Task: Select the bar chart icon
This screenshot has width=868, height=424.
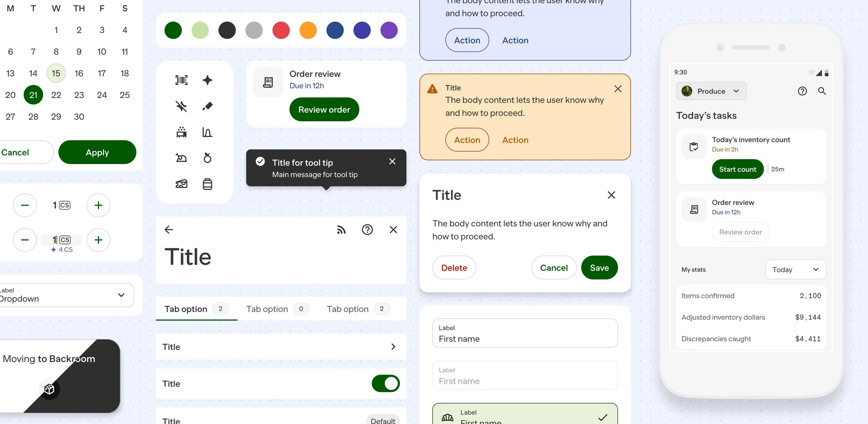Action: click(x=207, y=132)
